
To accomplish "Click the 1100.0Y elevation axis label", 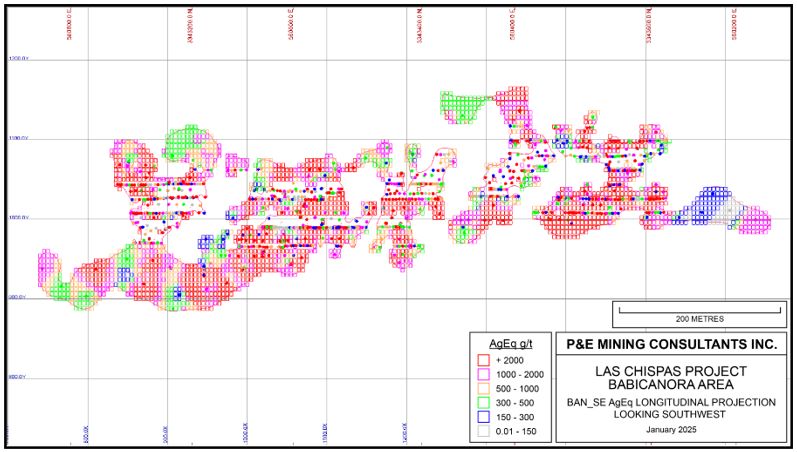I will click(x=18, y=138).
